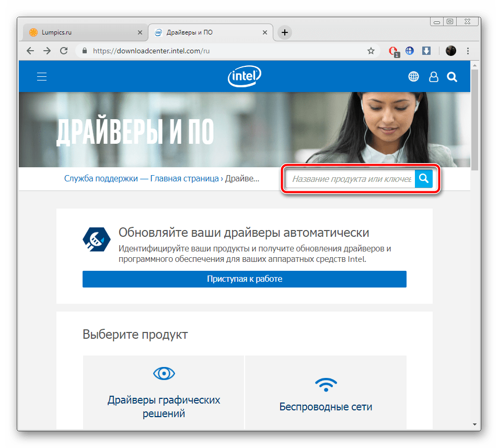Click the download arrow extension icon

(x=426, y=51)
